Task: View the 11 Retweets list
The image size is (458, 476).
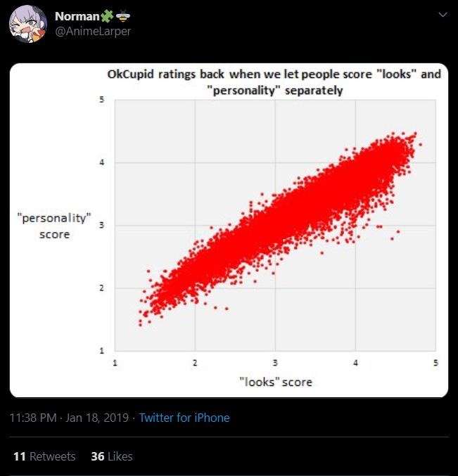Action: click(44, 456)
